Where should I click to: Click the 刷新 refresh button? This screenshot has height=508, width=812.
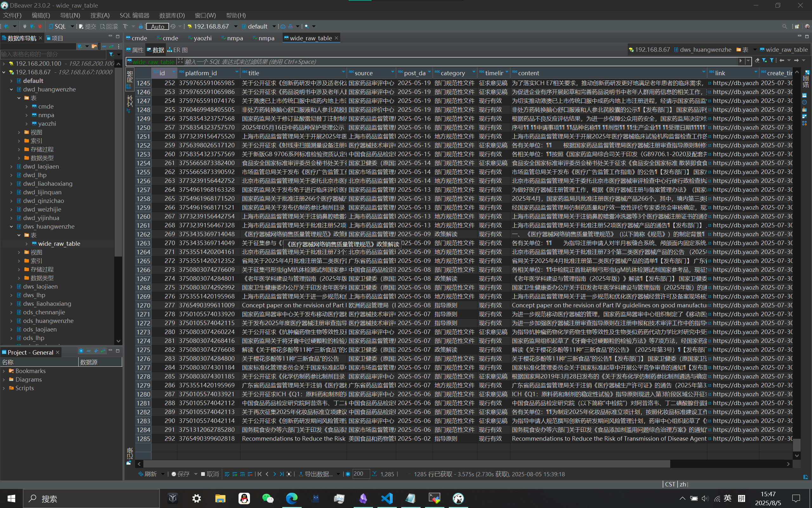[148, 474]
